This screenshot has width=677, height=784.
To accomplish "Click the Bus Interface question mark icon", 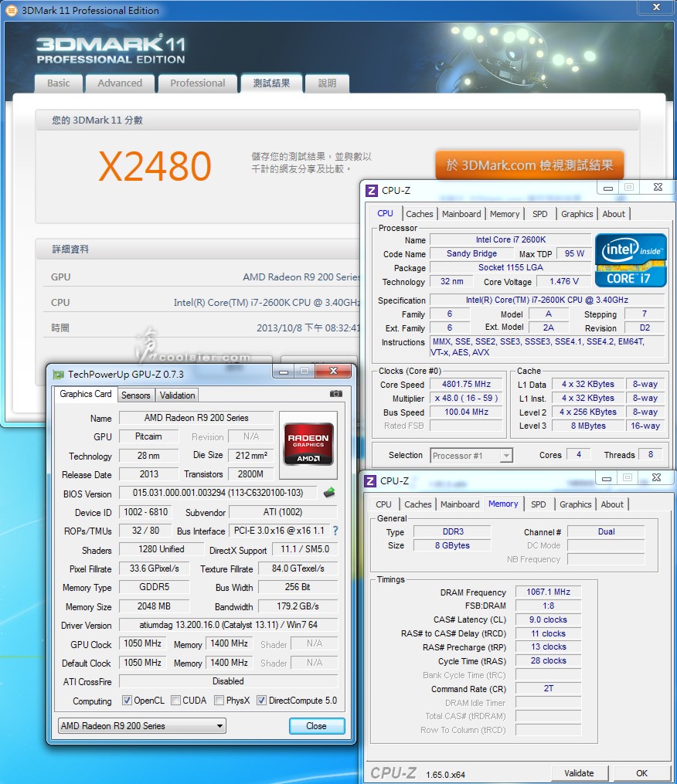I will pos(335,531).
